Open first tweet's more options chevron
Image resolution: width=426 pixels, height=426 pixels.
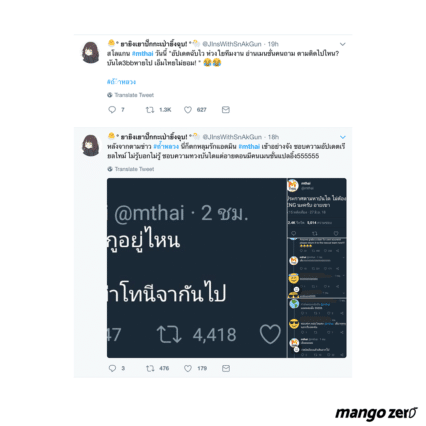tap(343, 44)
